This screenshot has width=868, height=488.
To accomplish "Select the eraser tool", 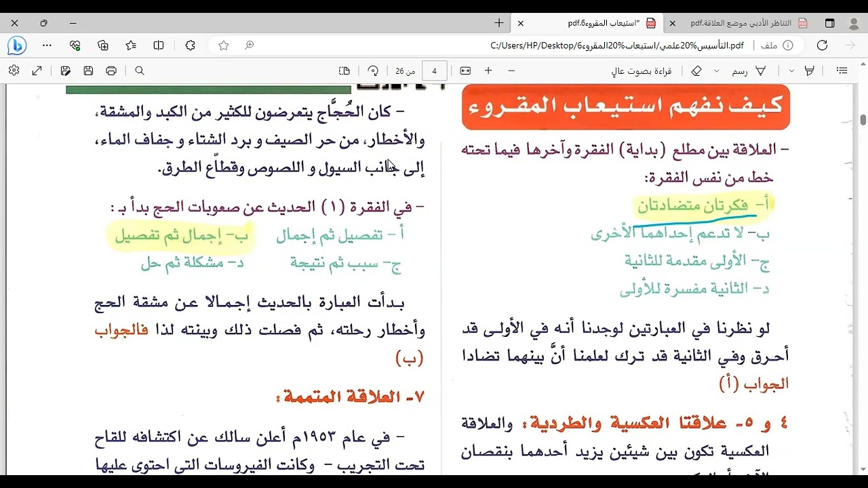I will tap(696, 70).
